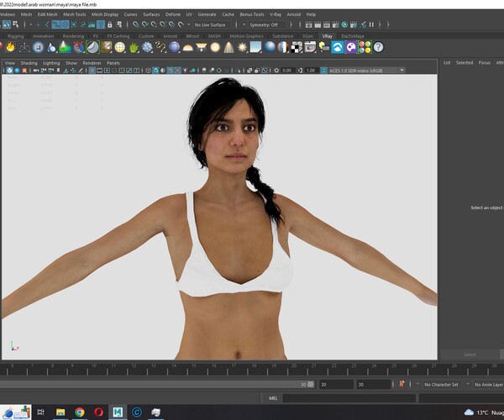Open the Deform menu
The width and height of the screenshot is (504, 420).
[173, 14]
